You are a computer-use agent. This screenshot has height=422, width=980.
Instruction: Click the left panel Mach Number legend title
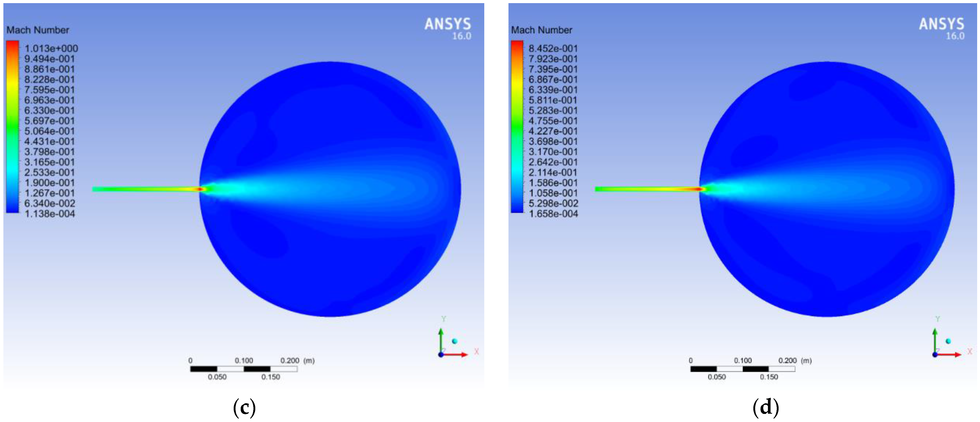[38, 30]
